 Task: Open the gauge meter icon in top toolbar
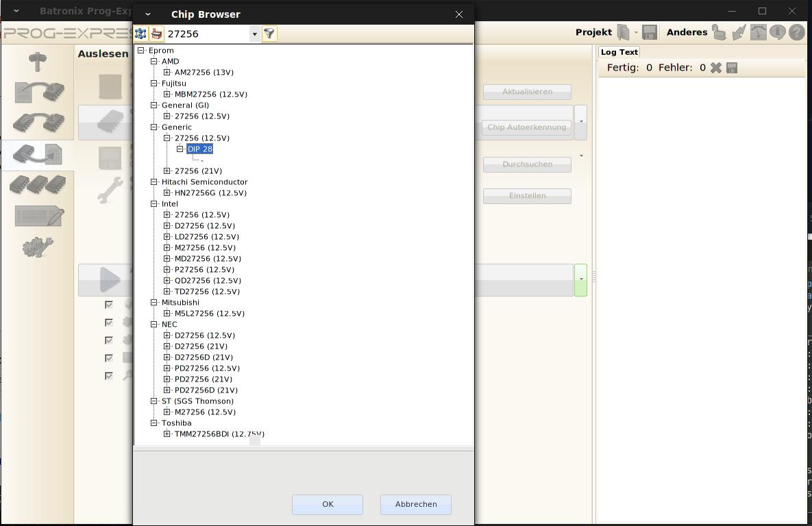tap(758, 32)
